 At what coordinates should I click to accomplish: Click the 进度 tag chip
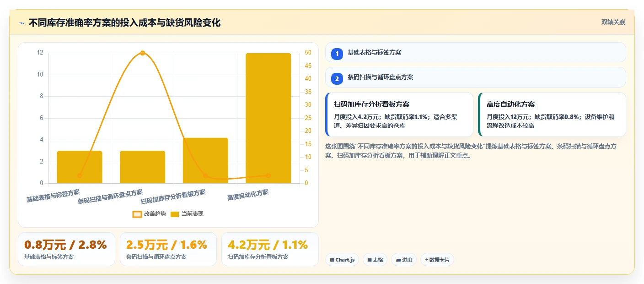click(x=404, y=260)
